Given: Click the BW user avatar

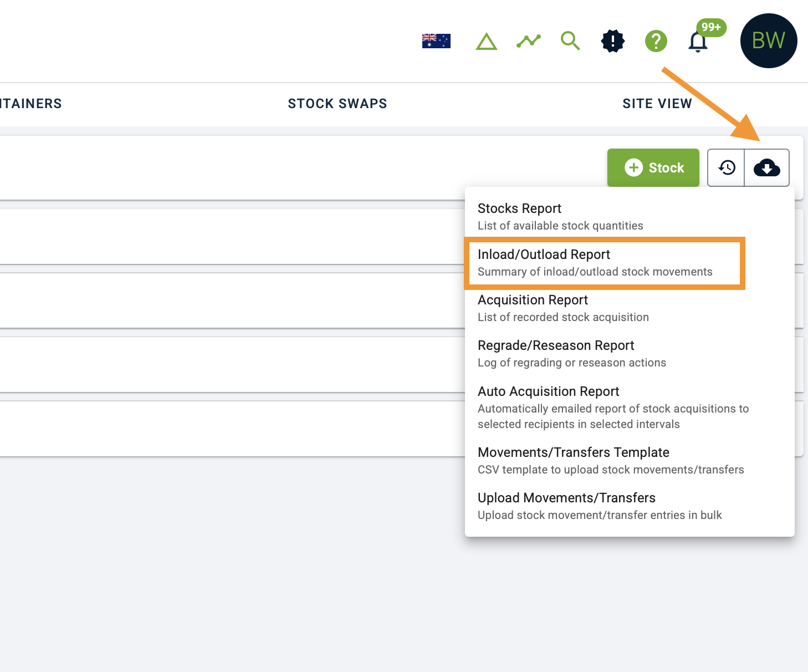Looking at the screenshot, I should [x=768, y=41].
